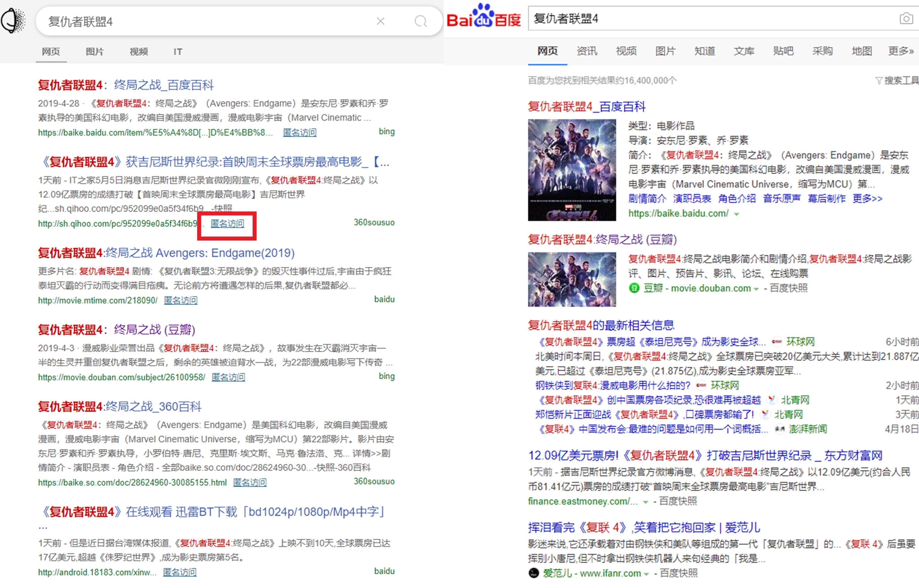
Task: Select the left IT tab
Action: 178,52
